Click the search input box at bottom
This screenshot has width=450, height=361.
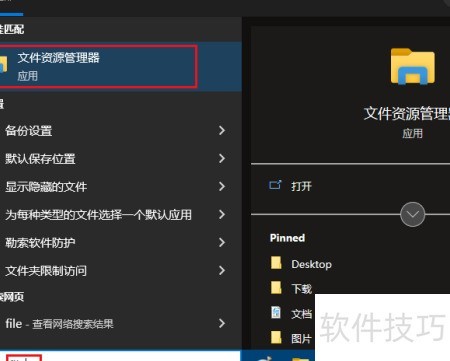coord(120,356)
